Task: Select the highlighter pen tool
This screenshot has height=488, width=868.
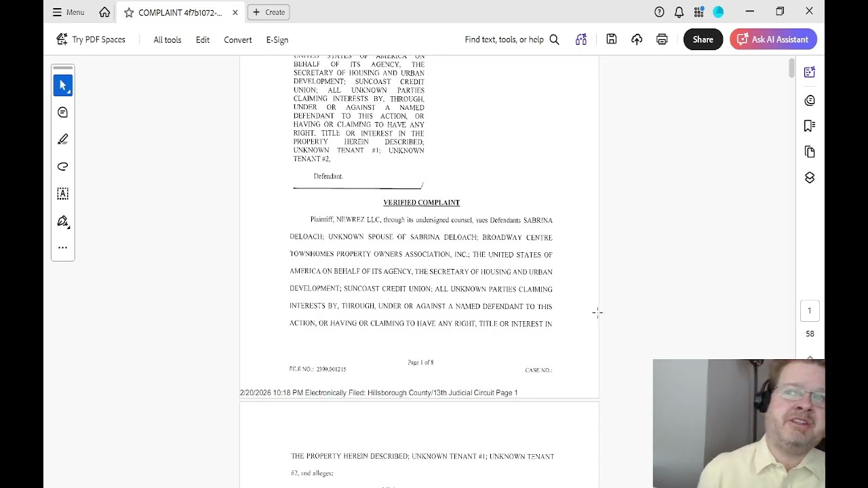Action: [63, 140]
